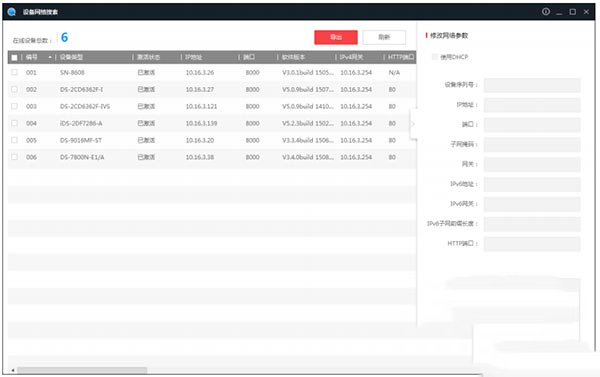Open the about info icon in title bar
600x377 pixels.
pyautogui.click(x=546, y=12)
